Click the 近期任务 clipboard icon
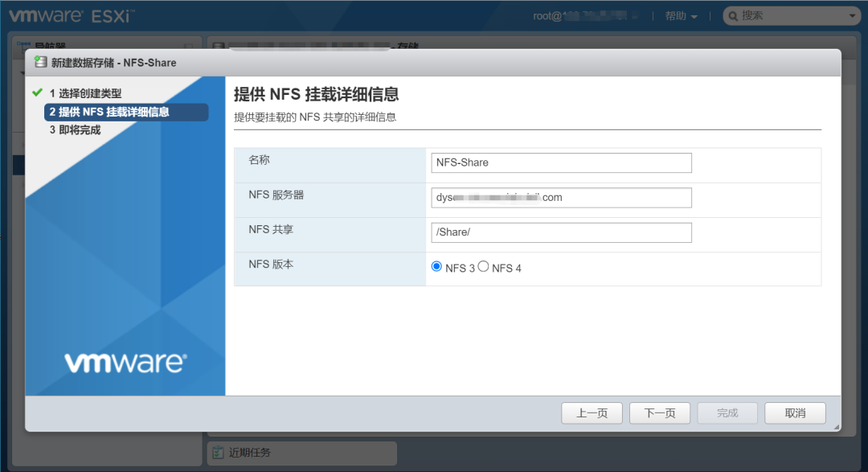This screenshot has width=868, height=472. (x=219, y=453)
